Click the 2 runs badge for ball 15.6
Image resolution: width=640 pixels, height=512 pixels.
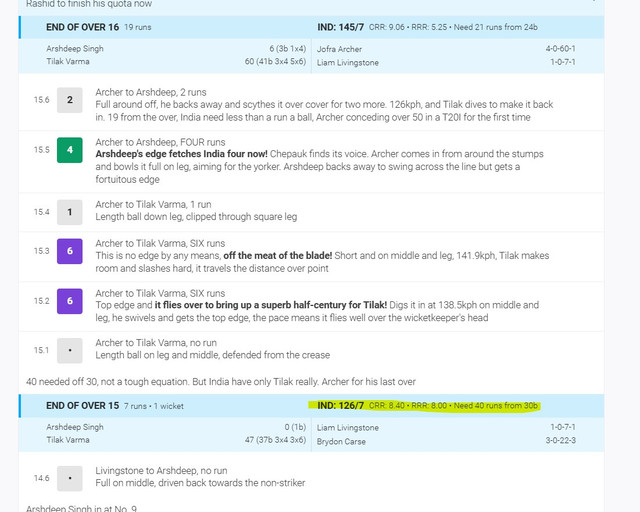tap(70, 100)
